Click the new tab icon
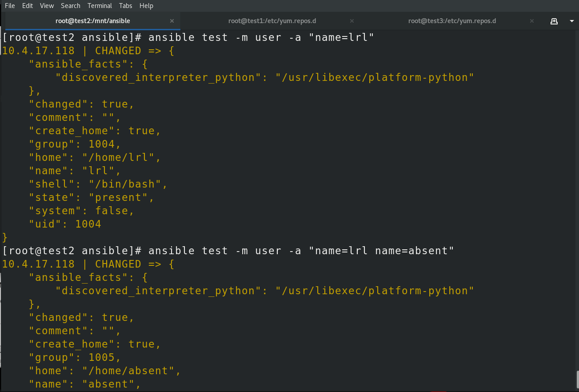The image size is (579, 392). click(554, 21)
